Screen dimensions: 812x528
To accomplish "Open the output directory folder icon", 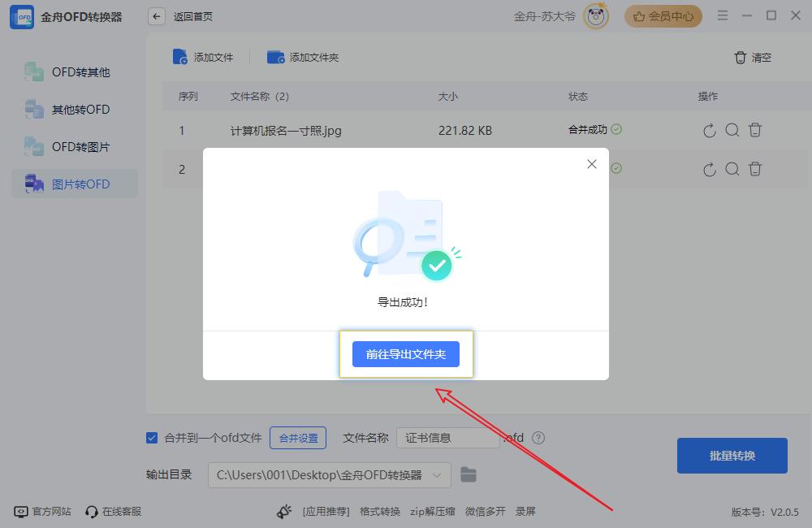I will [468, 474].
